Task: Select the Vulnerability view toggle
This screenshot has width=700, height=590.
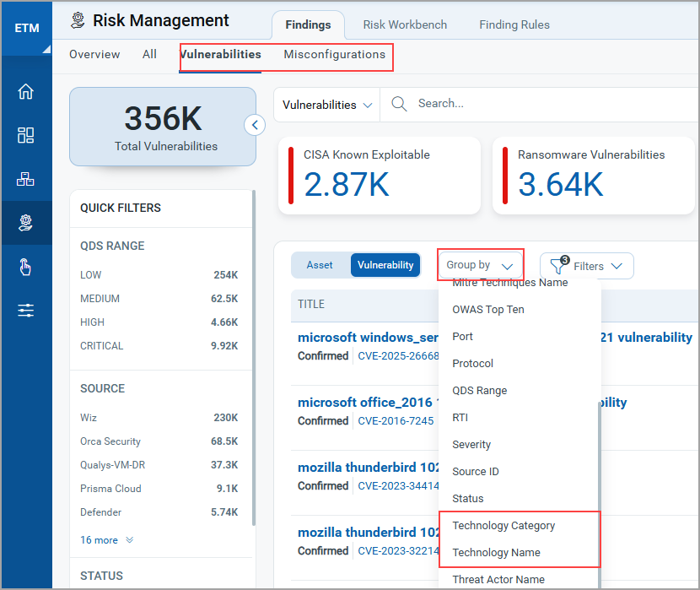Action: pos(385,264)
